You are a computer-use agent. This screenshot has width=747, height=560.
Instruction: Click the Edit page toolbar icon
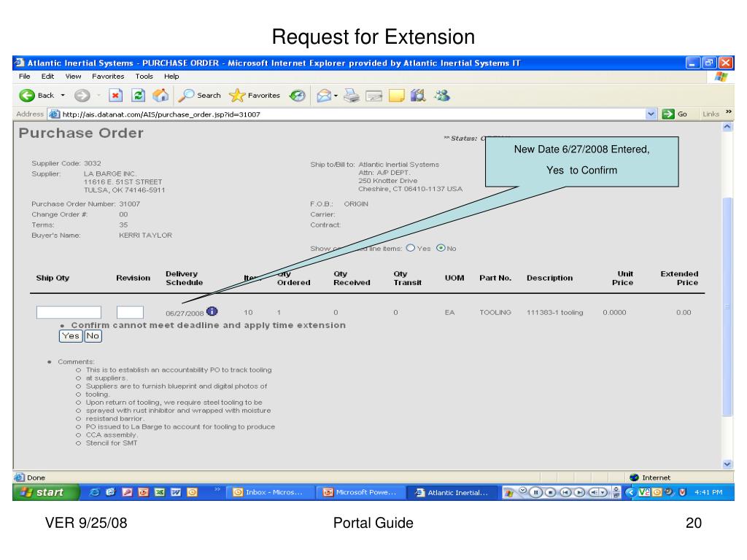(374, 96)
